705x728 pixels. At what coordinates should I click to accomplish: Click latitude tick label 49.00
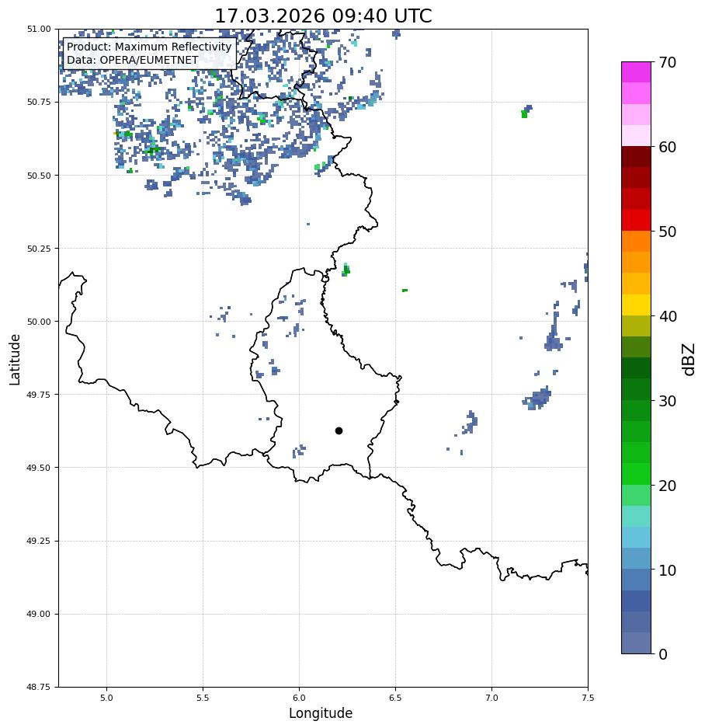pos(39,614)
